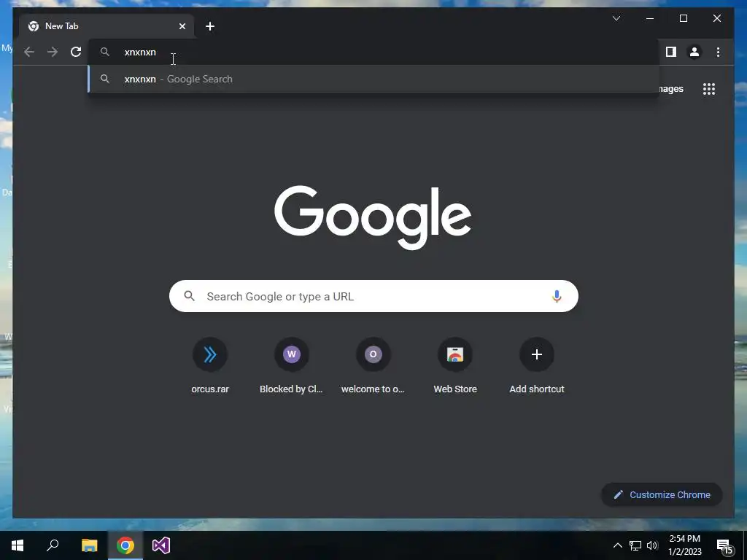Start voice search with the microphone
The height and width of the screenshot is (560, 747).
click(557, 296)
